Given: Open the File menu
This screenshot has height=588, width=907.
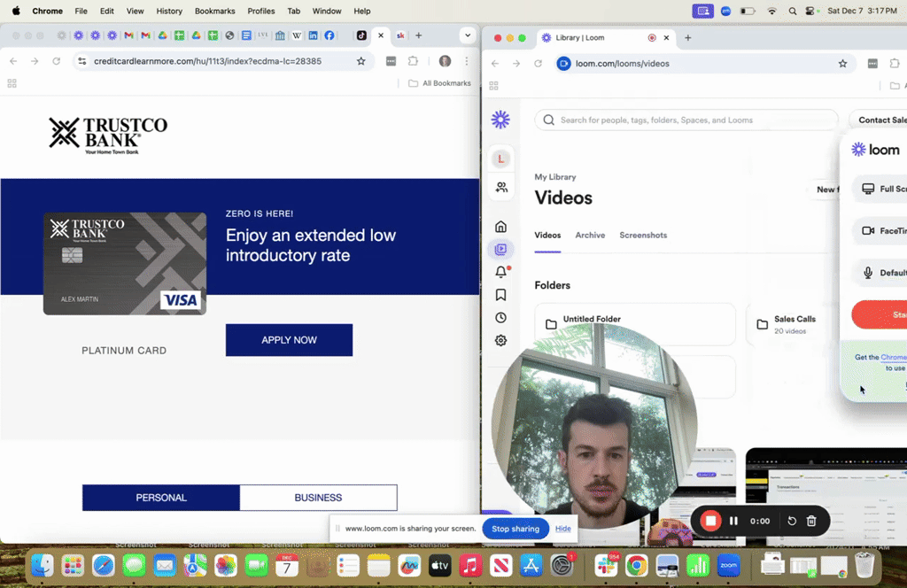Looking at the screenshot, I should 81,11.
